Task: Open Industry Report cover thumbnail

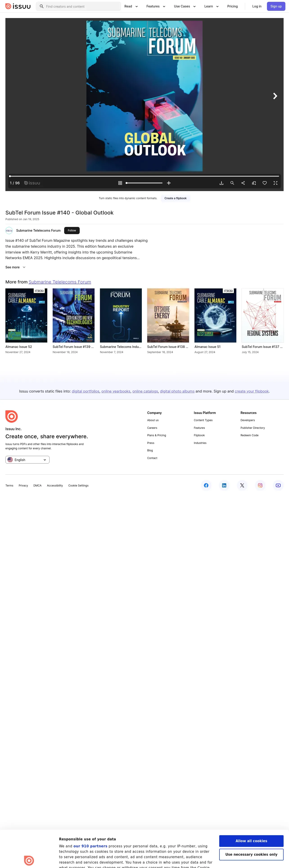Action: 121,315
